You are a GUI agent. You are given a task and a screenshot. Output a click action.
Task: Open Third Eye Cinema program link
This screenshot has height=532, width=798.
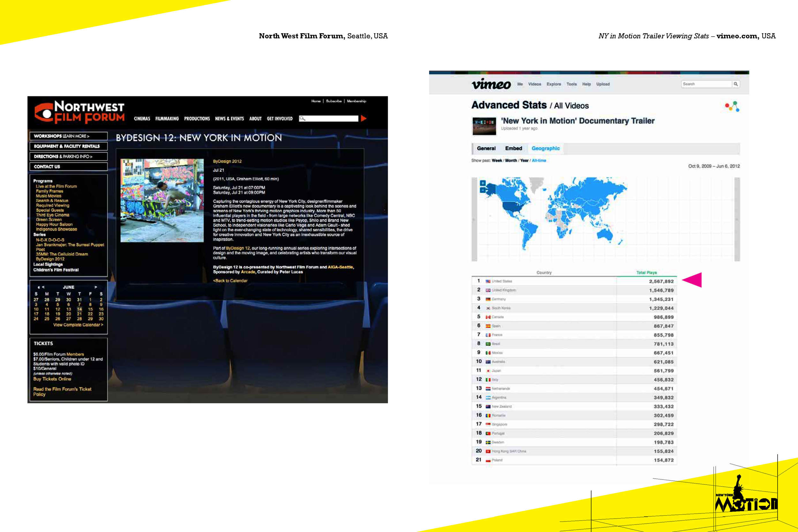tap(53, 215)
